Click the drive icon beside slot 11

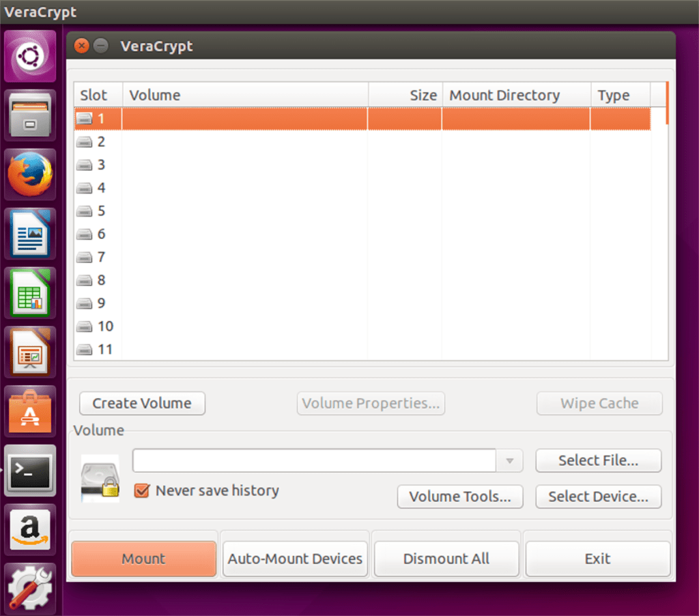85,349
